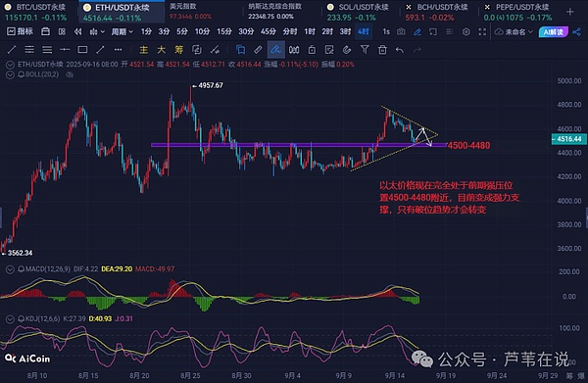Add a new symbol tab with plus
Viewport: 588px width, 383px height.
[x=570, y=12]
